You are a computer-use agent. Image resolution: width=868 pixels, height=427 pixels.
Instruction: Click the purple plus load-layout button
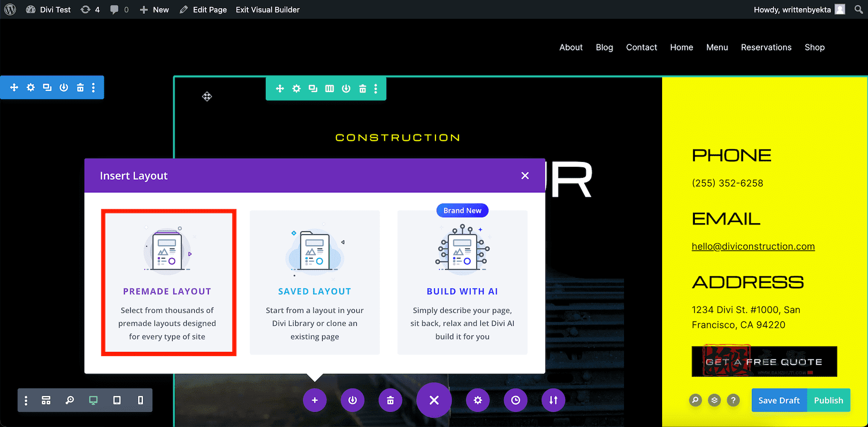click(x=315, y=400)
